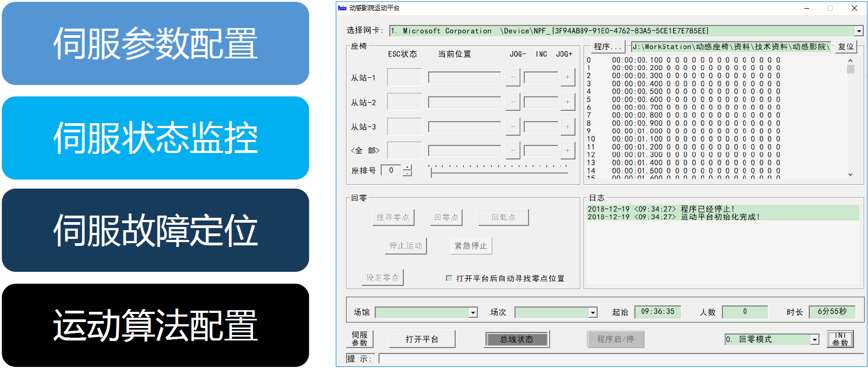Click the 打开平台 button
Screen dimensions: 868x368
[422, 339]
